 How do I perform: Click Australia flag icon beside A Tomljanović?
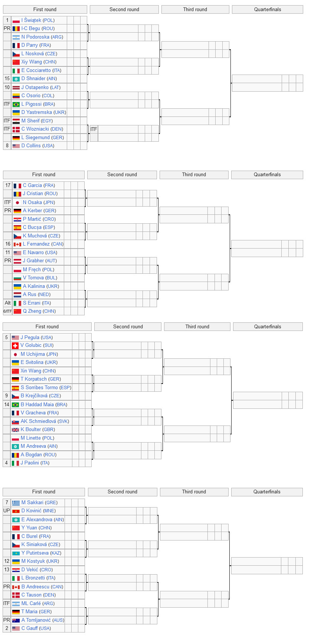coord(16,620)
